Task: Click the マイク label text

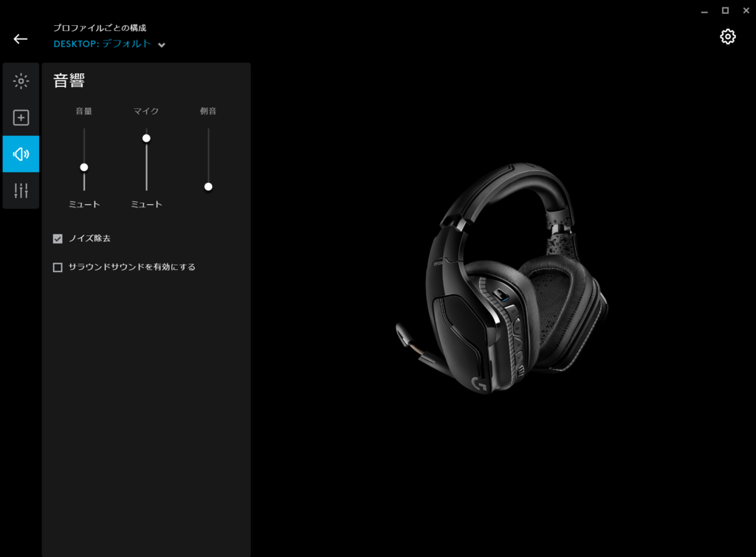Action: click(x=146, y=111)
